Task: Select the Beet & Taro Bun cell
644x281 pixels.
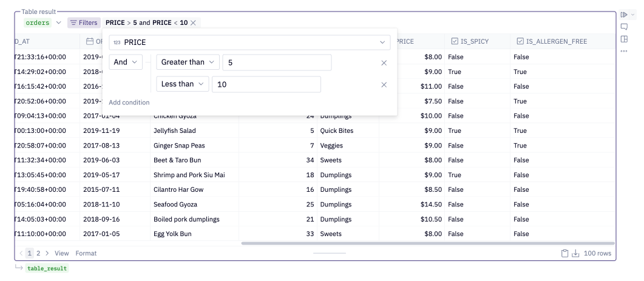Action: [x=194, y=160]
